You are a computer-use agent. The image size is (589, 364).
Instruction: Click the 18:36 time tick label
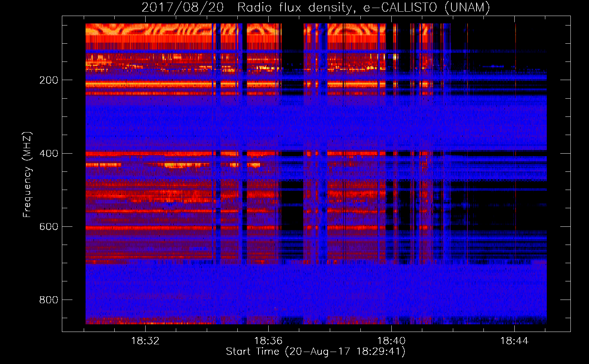click(268, 341)
